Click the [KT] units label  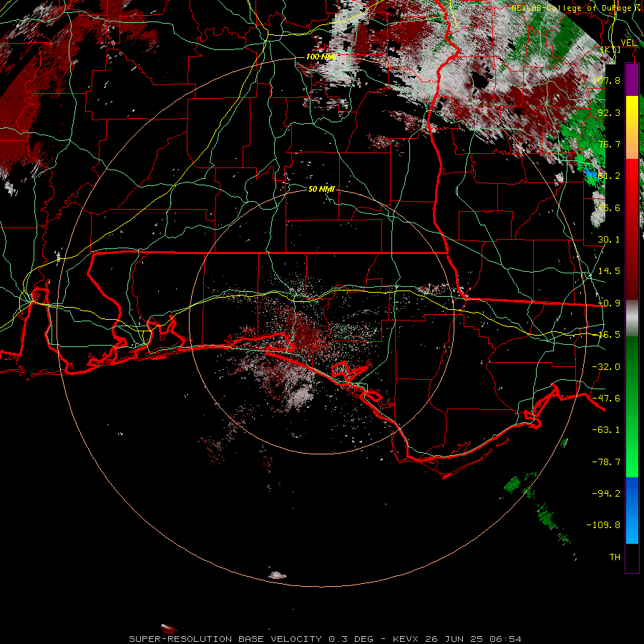pos(611,50)
